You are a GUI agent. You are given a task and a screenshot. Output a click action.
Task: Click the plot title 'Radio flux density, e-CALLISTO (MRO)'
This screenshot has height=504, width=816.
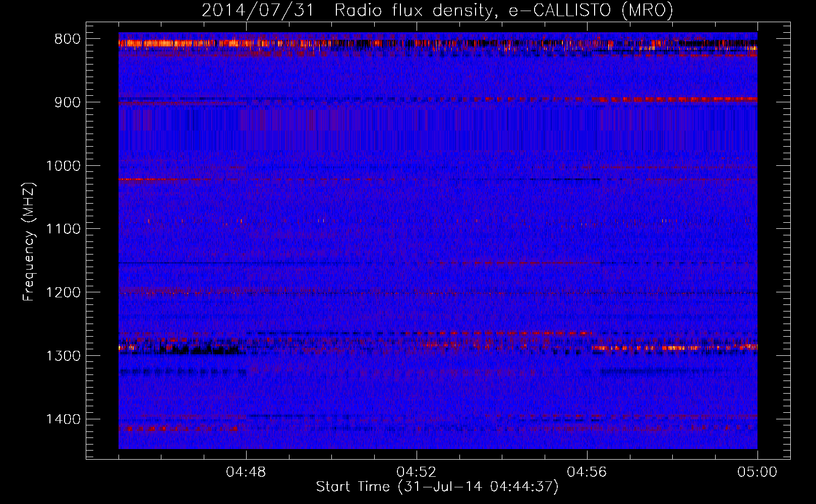click(504, 10)
